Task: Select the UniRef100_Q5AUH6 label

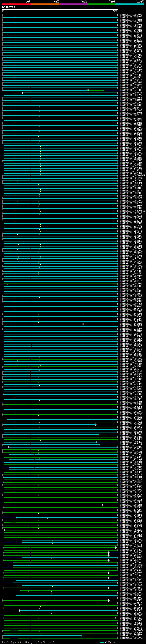Action: 131,354
